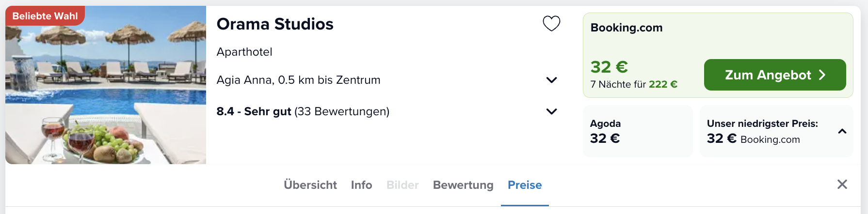Open the Agoda 32 € offer
The height and width of the screenshot is (214, 868).
(x=638, y=131)
